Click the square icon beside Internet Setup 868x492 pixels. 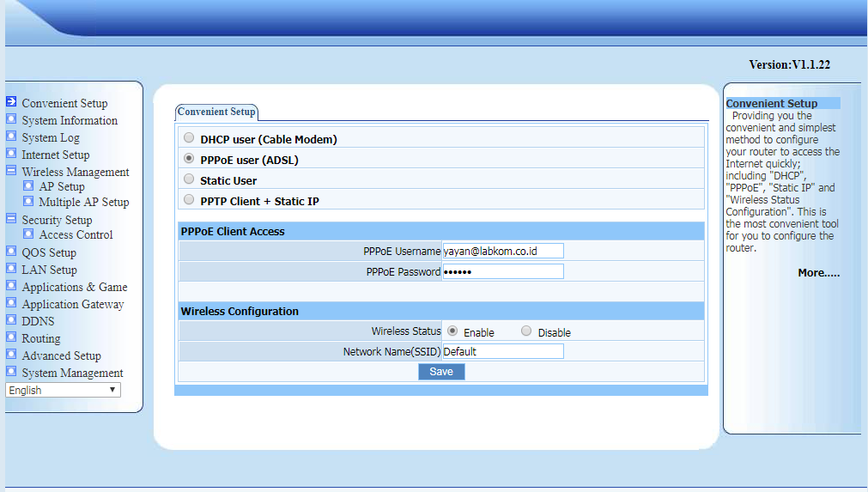coord(11,154)
